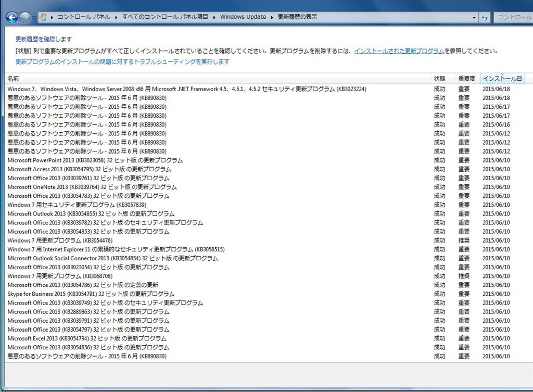Open the recent pages dropdown beside Forward
The image size is (533, 392).
(x=34, y=18)
